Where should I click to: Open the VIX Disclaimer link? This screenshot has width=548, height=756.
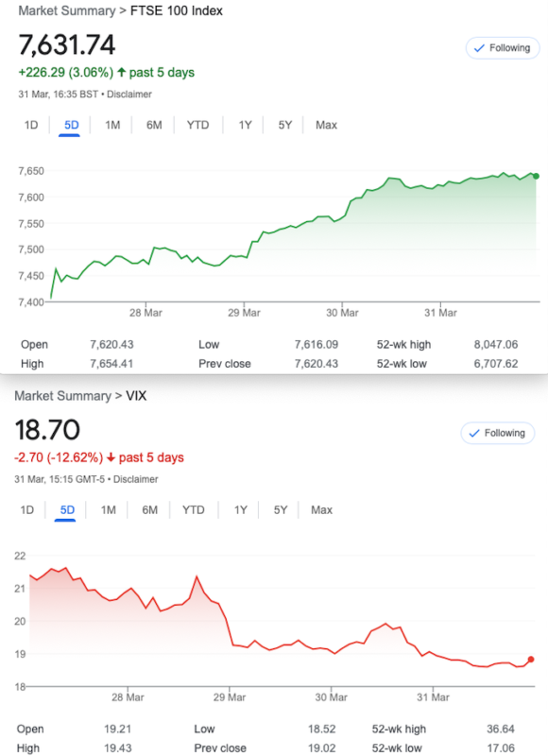tap(135, 479)
